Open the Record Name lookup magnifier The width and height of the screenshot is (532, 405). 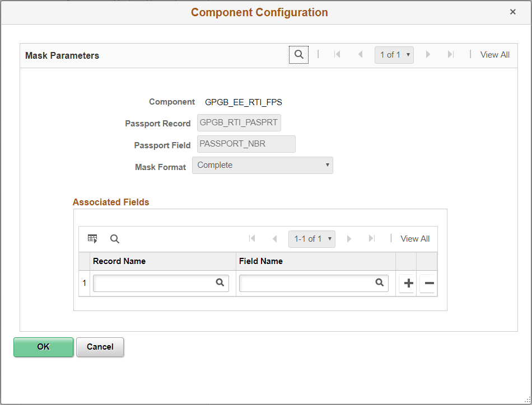[x=220, y=283]
